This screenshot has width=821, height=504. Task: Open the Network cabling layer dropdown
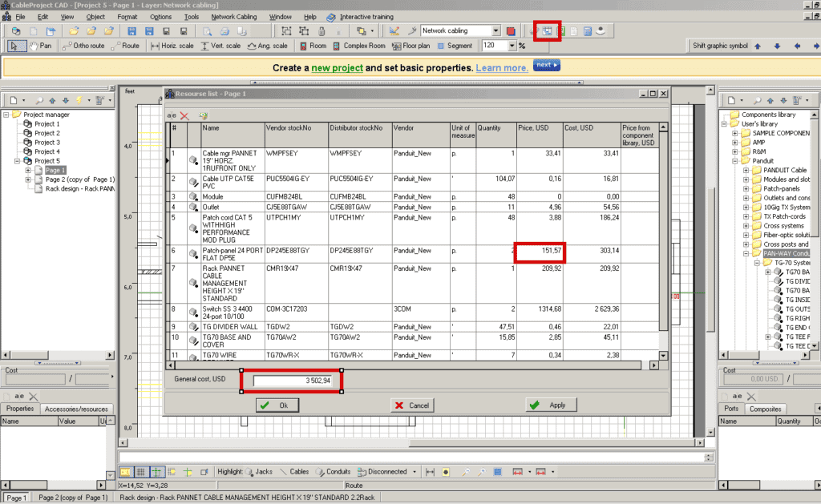(x=496, y=30)
